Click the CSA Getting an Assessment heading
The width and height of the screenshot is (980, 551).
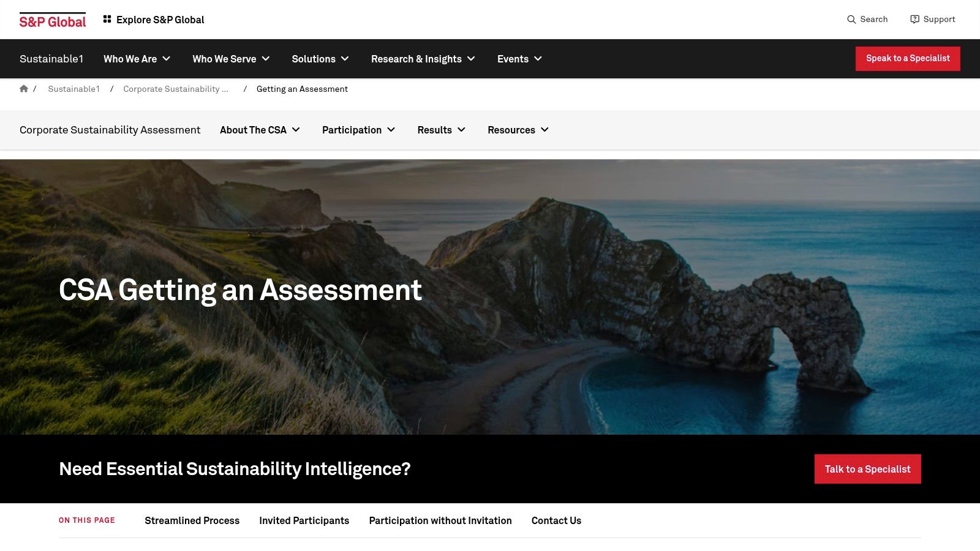pyautogui.click(x=240, y=290)
